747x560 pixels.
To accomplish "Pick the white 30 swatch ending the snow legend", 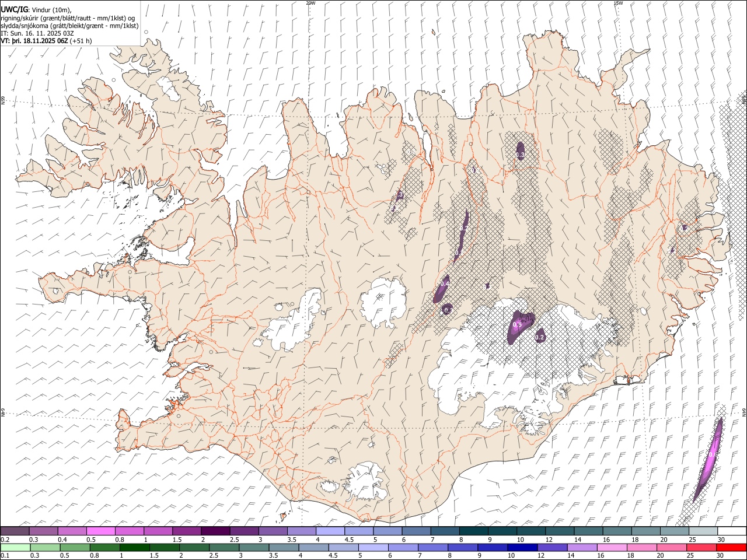I will pyautogui.click(x=731, y=531).
